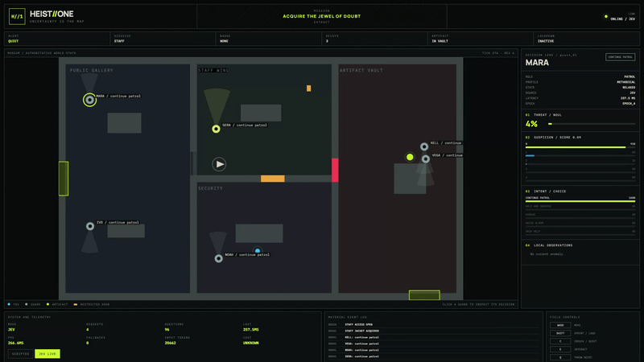This screenshot has height=362, width=644.
Task: Click the orange restricted door
Action: coord(272,179)
